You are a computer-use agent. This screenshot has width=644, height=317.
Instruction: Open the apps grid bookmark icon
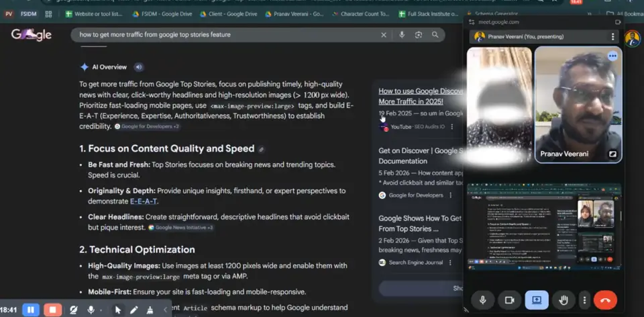(48, 14)
